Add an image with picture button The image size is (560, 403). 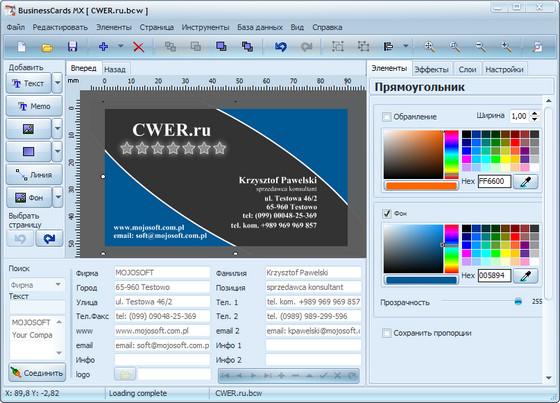coord(29,129)
